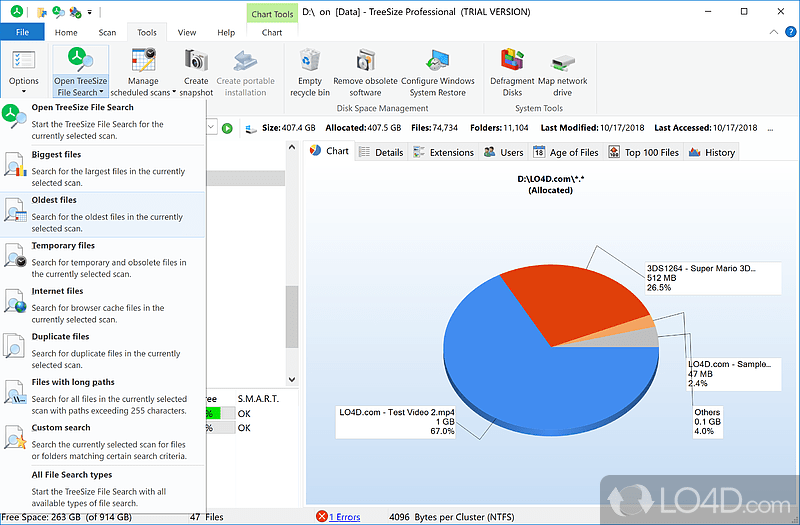Click the red error icon in status bar
This screenshot has height=525, width=800.
[x=321, y=517]
